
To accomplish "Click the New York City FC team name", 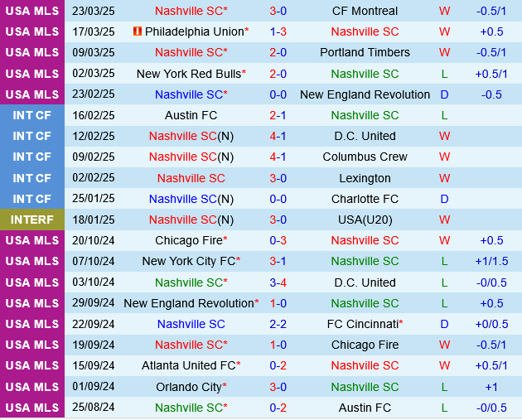I will tap(189, 261).
